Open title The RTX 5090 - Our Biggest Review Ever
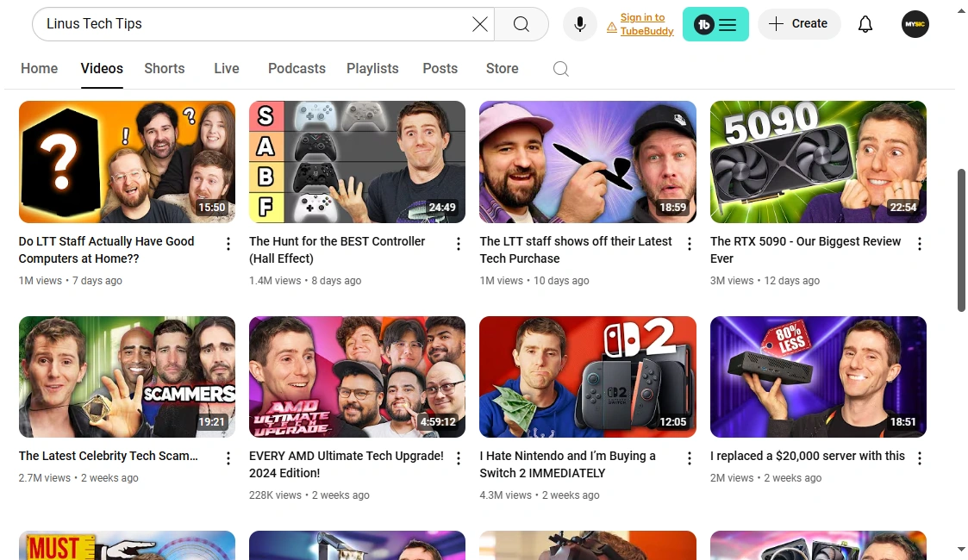The image size is (968, 560). 805,250
